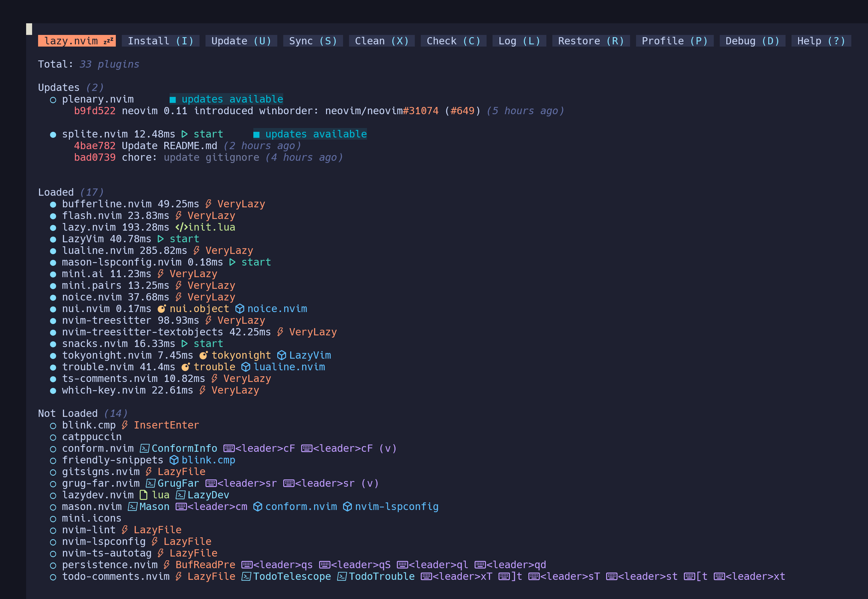
Task: Click the VeryLazy event icon on flash.nvim
Action: click(x=178, y=216)
